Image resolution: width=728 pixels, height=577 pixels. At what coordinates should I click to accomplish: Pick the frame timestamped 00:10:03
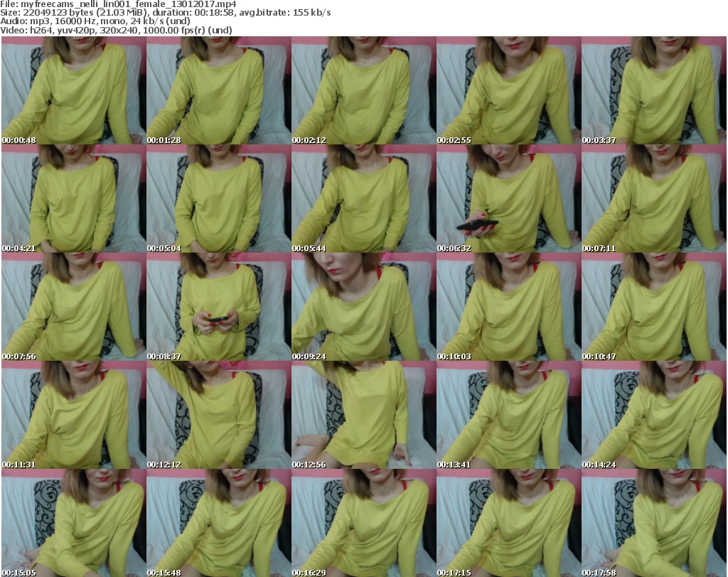(x=509, y=307)
